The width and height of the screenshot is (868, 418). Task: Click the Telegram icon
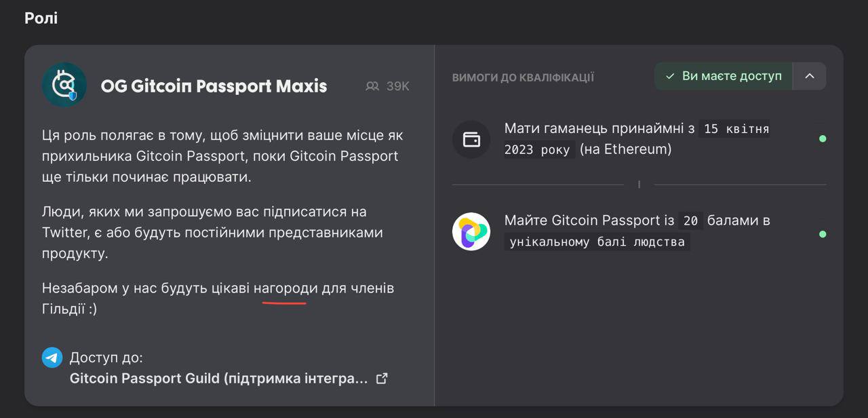click(x=52, y=358)
